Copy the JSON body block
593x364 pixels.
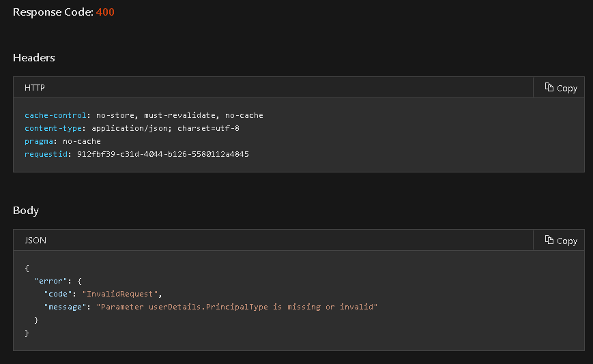[x=559, y=240]
